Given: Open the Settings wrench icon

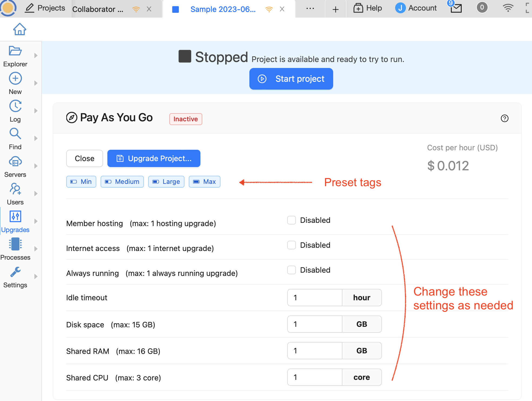Looking at the screenshot, I should click(x=15, y=272).
